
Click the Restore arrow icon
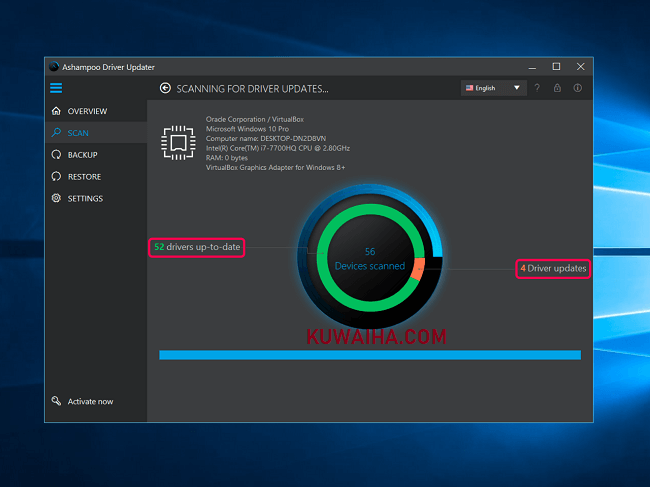point(56,177)
